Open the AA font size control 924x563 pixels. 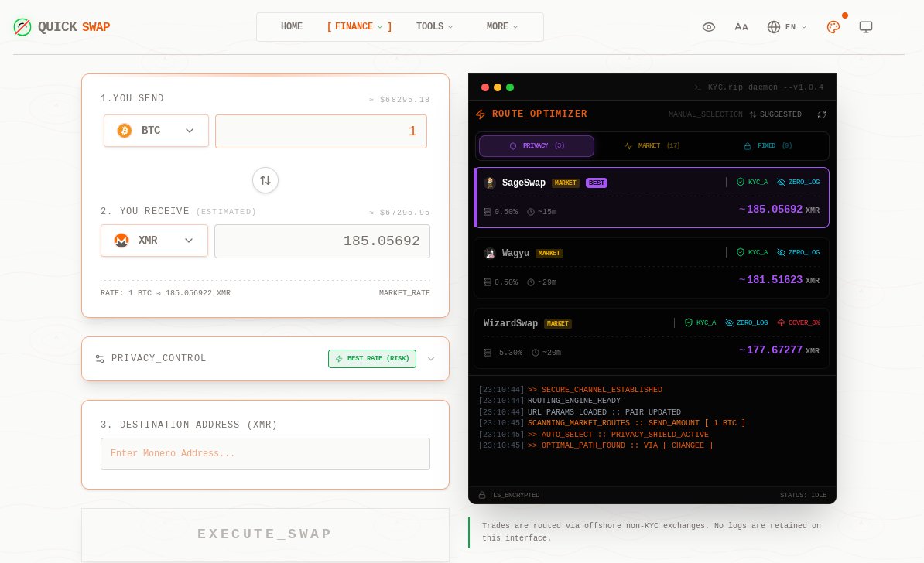point(741,27)
